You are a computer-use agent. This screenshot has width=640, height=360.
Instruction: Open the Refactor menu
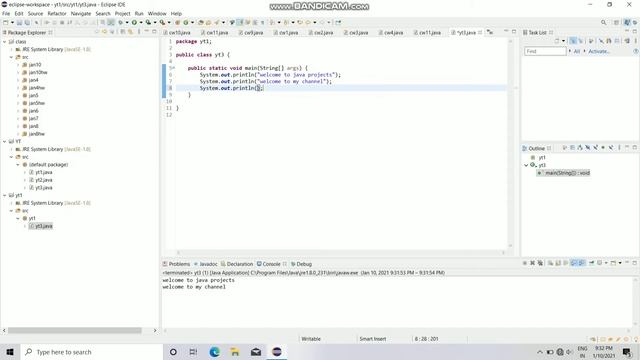click(57, 13)
